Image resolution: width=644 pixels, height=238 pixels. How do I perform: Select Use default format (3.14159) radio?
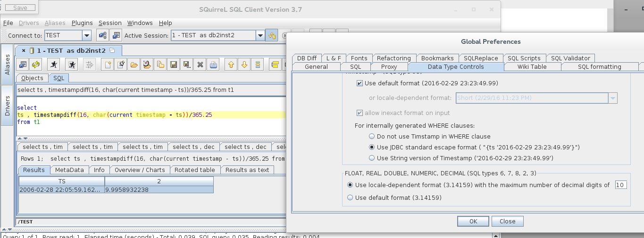350,198
